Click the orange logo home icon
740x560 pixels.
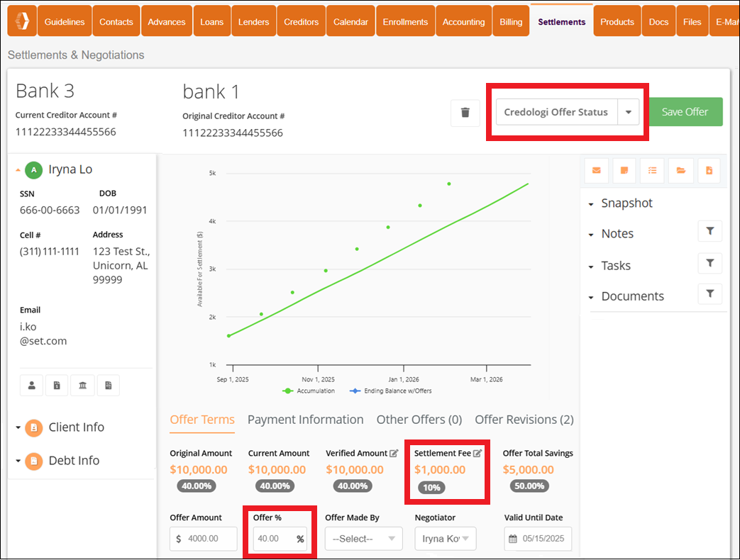[22, 21]
